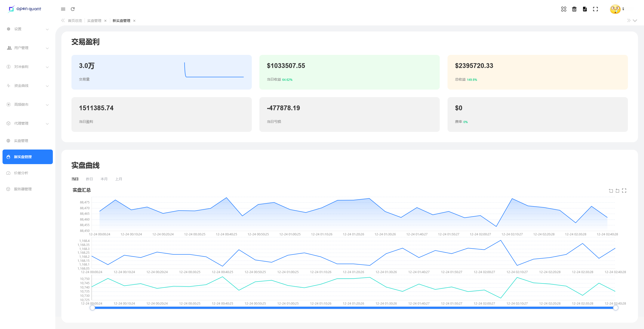Expand the 设置 sidebar menu
The width and height of the screenshot is (644, 329).
(27, 29)
